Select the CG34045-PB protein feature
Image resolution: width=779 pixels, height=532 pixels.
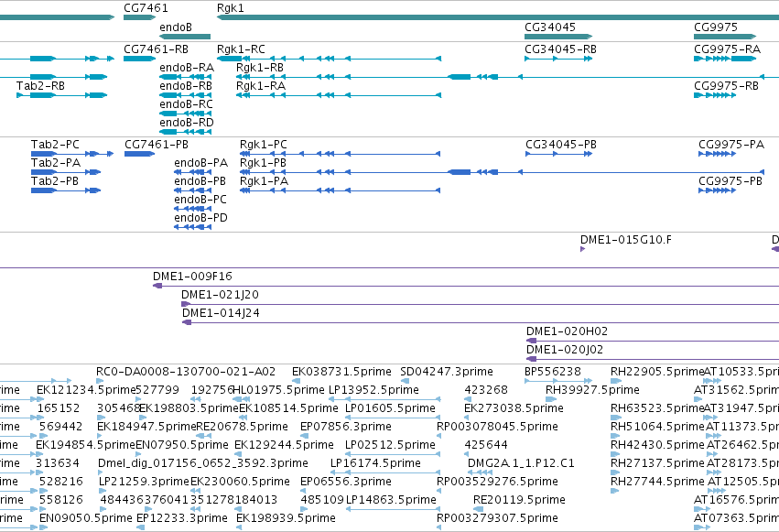[x=559, y=154]
